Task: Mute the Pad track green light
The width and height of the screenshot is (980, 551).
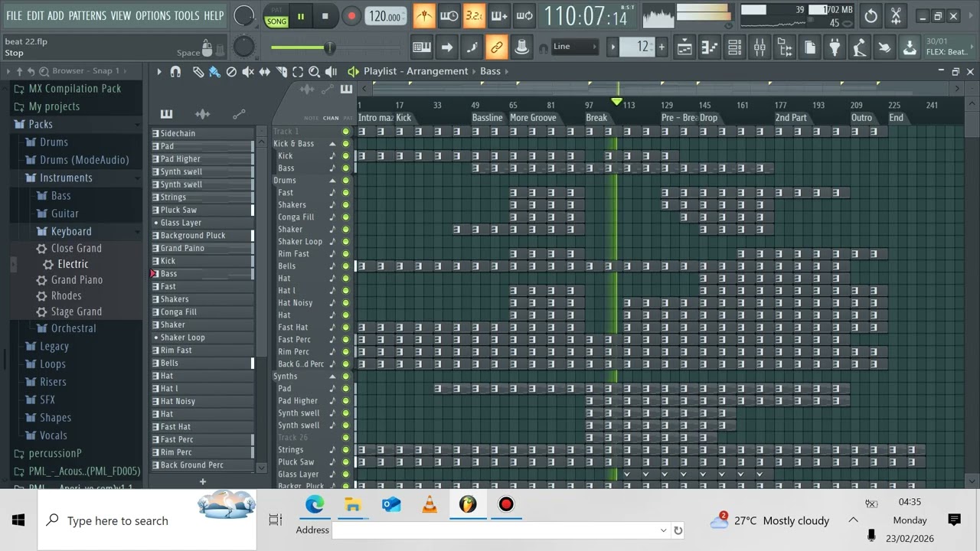Action: pos(346,389)
